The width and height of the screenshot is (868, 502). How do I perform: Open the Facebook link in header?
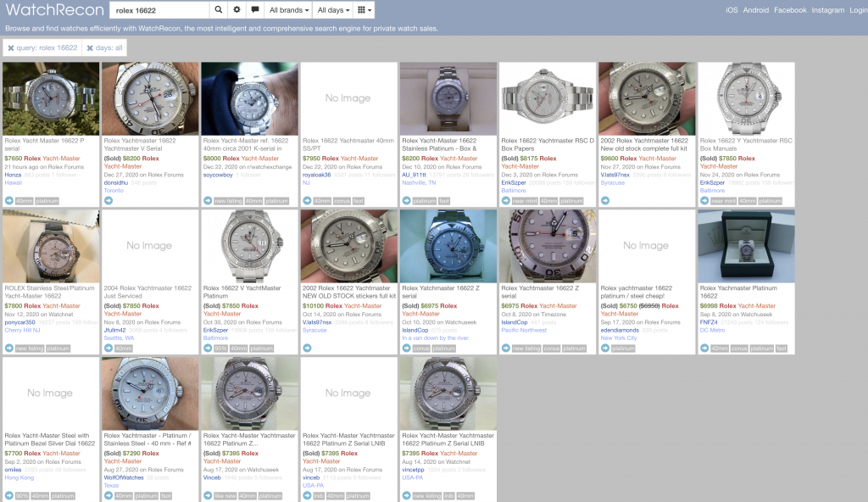[x=790, y=10]
